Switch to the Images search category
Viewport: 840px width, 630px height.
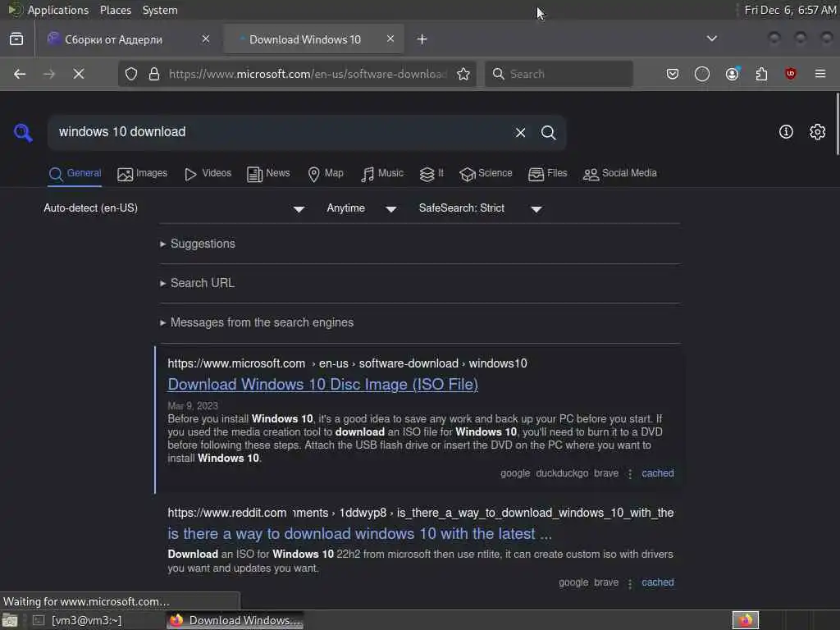[143, 174]
